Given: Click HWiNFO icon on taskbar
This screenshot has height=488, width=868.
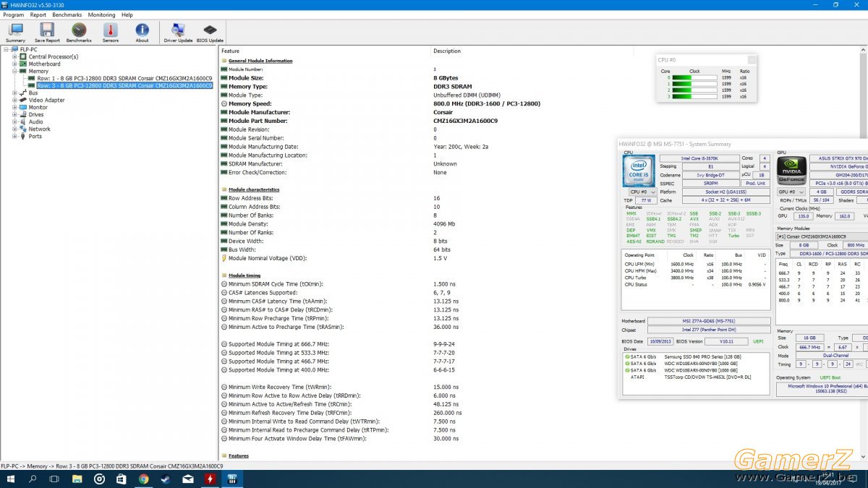Looking at the screenshot, I should click(233, 479).
